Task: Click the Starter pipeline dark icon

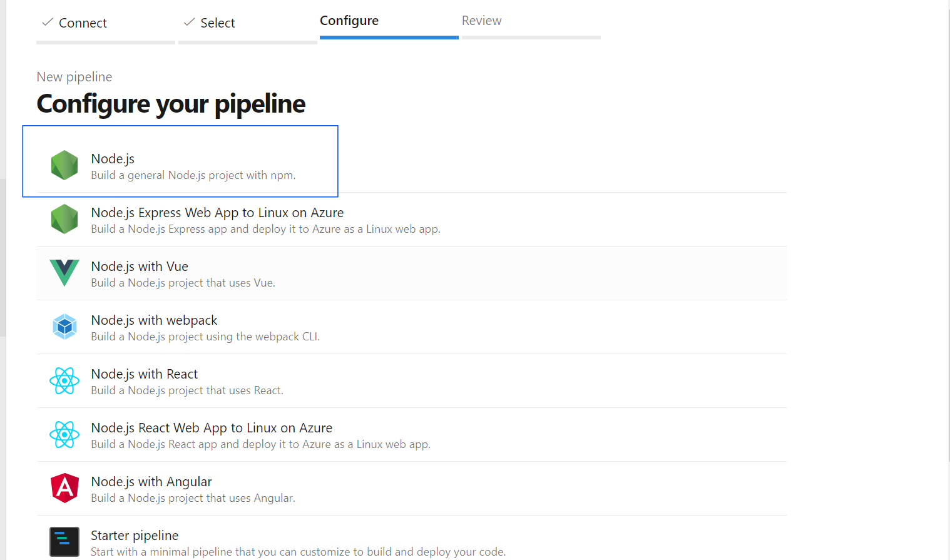Action: [x=64, y=542]
